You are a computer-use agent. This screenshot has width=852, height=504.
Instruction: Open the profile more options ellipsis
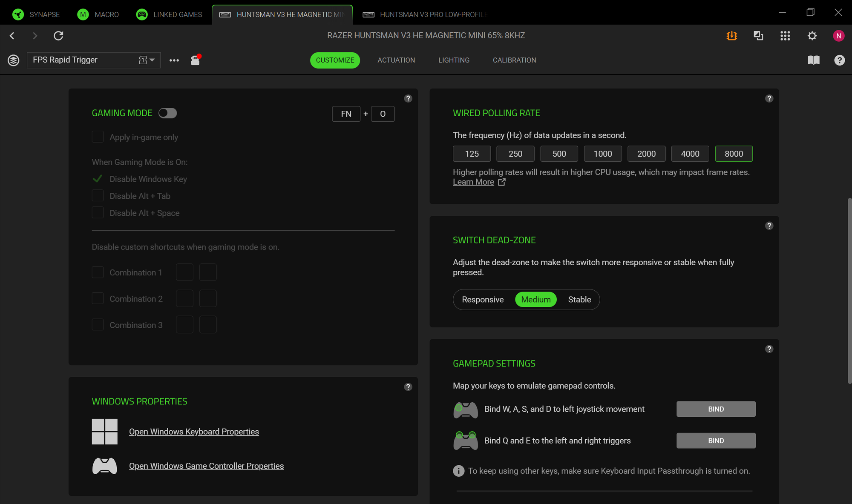tap(174, 60)
